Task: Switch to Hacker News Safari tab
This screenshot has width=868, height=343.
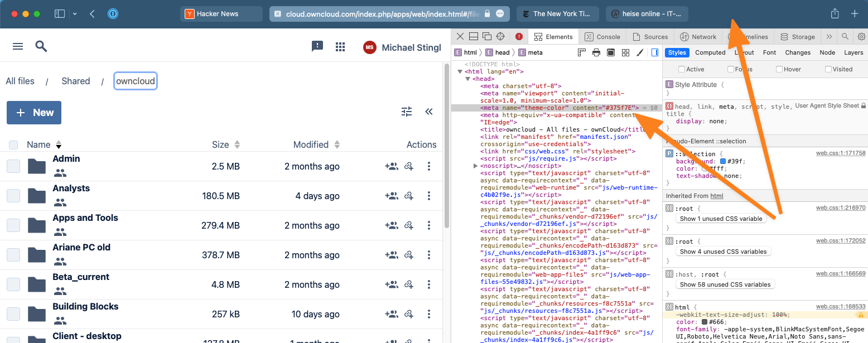Action: (x=221, y=14)
